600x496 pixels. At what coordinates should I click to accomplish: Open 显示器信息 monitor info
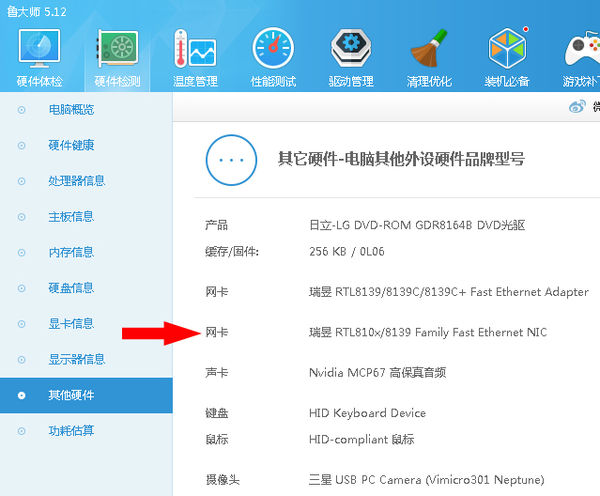coord(77,359)
